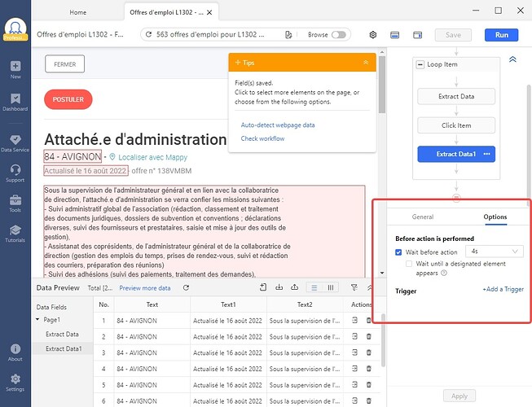Viewport: 532px width, 407px height.
Task: Reload the page via address bar refresh icon
Action: point(148,34)
